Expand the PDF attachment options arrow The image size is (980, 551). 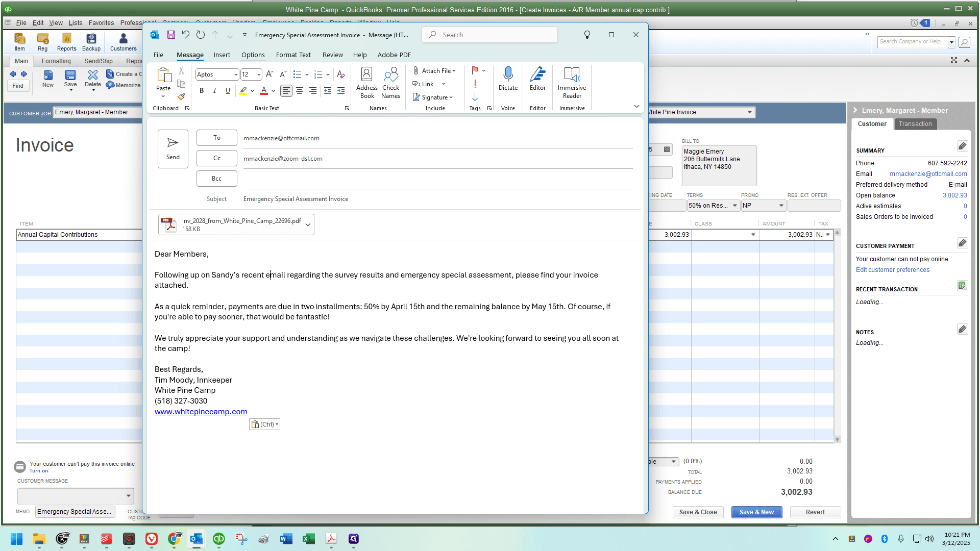pos(307,225)
